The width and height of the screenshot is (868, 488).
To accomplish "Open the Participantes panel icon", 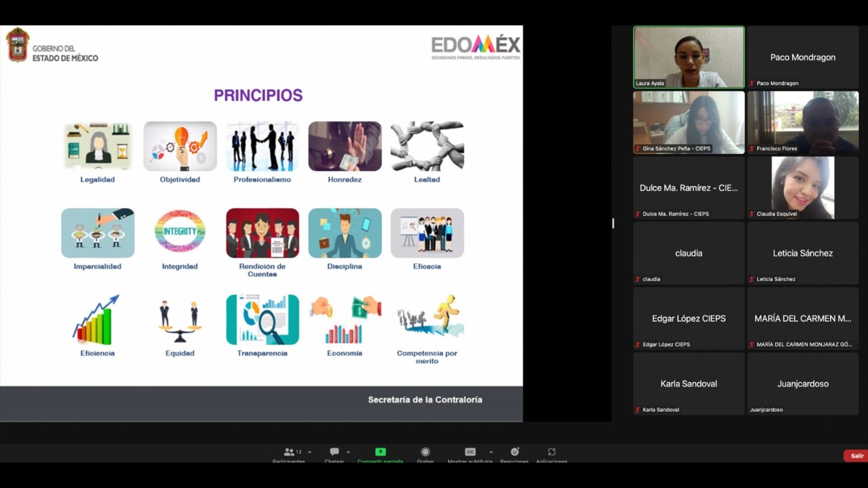I will click(x=289, y=452).
